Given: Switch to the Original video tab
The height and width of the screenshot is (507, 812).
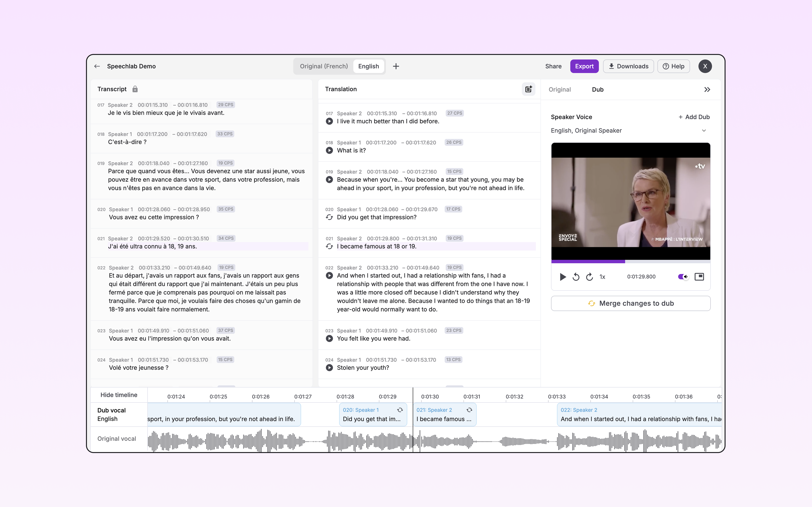Looking at the screenshot, I should point(559,90).
